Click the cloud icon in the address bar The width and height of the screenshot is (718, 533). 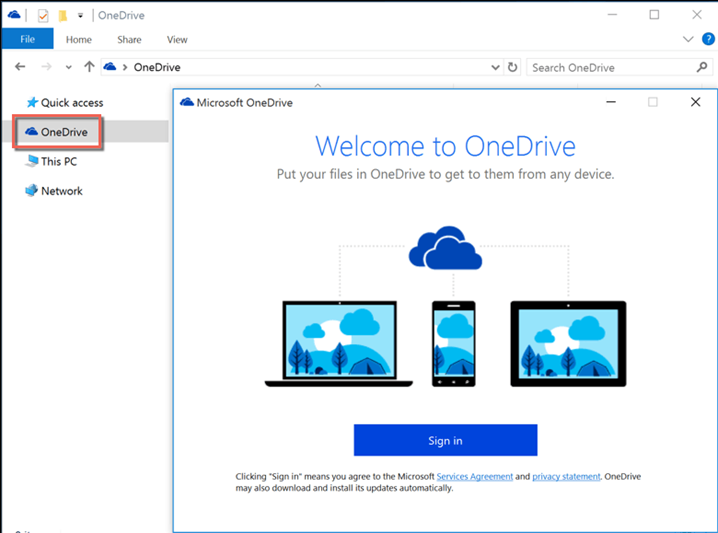pyautogui.click(x=110, y=67)
